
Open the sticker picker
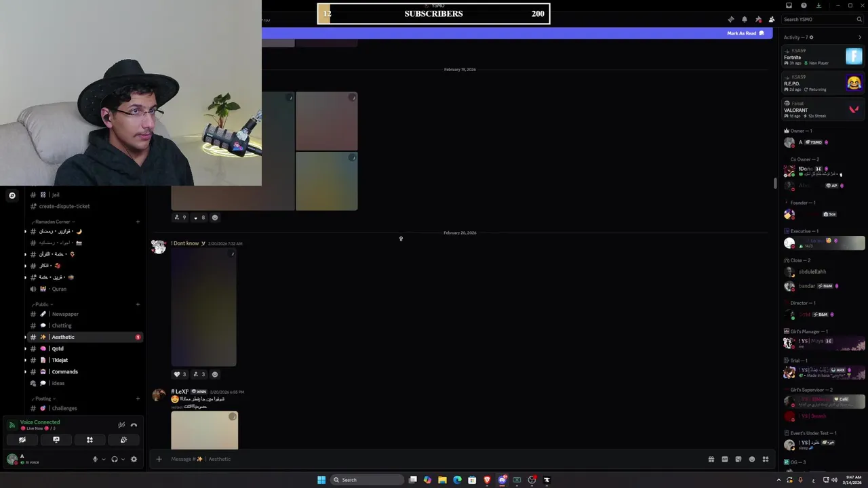738,459
